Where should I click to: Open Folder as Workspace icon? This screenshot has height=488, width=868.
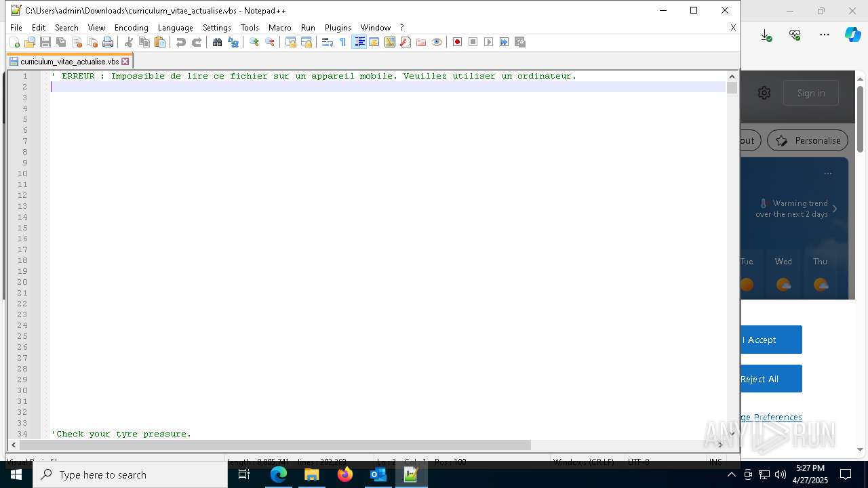pos(421,42)
